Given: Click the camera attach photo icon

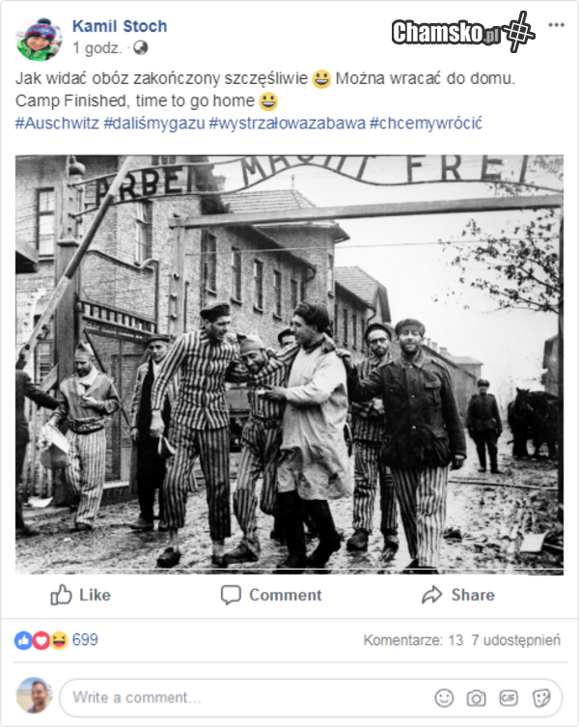Looking at the screenshot, I should click(x=476, y=698).
